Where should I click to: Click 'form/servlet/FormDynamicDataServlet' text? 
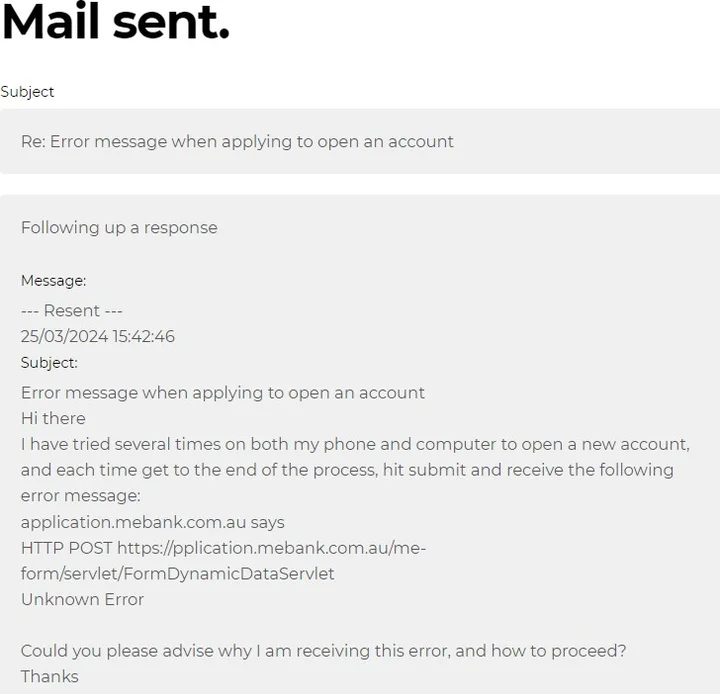tap(177, 574)
